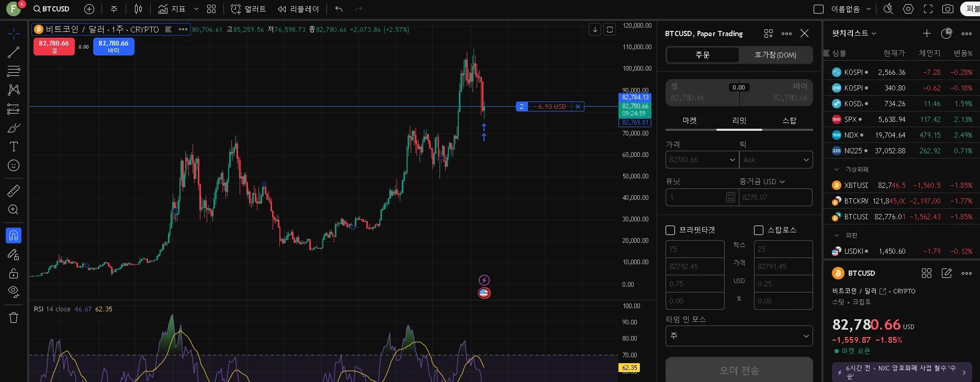
Task: Open the NXC 암호화폐 news headline
Action: 902,372
